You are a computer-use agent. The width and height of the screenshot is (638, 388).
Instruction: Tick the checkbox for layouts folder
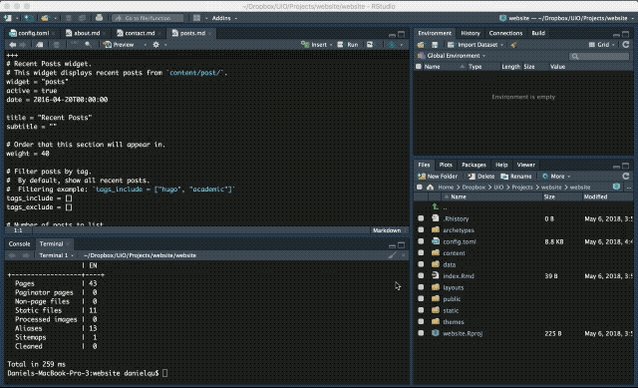tap(421, 287)
